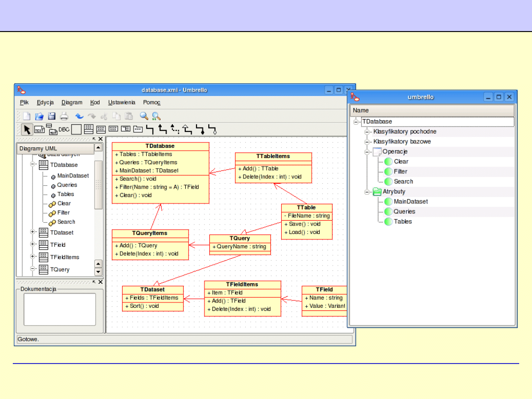The width and height of the screenshot is (532, 399).
Task: Select the Filter operation in left tree
Action: pyautogui.click(x=64, y=213)
